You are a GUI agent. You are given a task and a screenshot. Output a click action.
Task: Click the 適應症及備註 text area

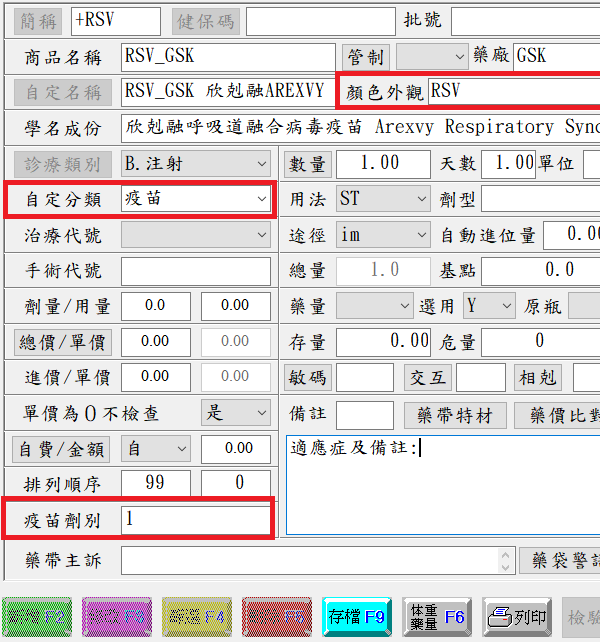(x=440, y=490)
